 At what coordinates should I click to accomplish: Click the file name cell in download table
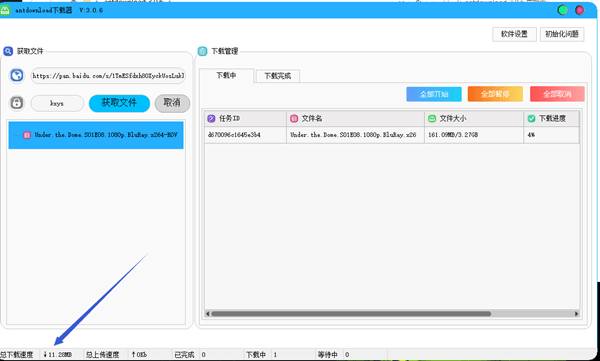click(355, 135)
